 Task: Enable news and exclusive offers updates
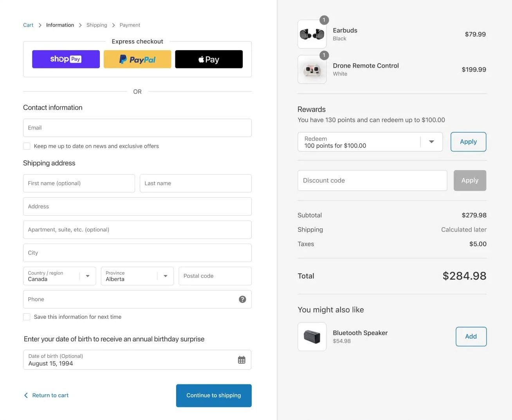coord(27,146)
